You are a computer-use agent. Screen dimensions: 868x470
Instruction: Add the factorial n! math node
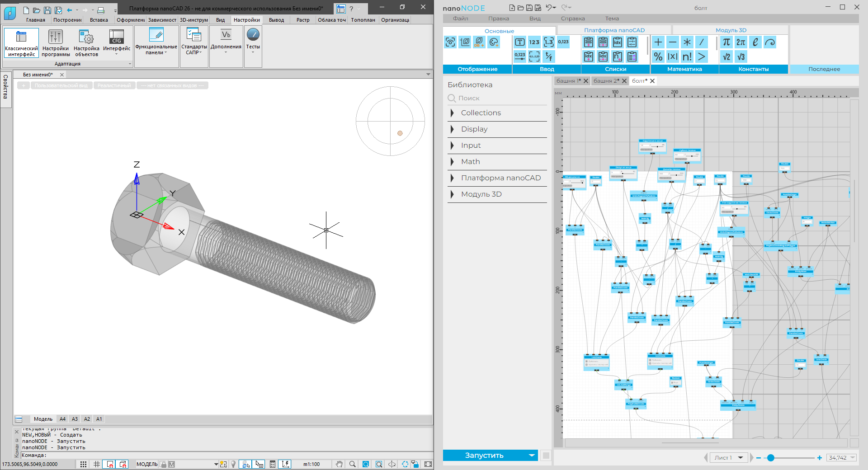pyautogui.click(x=687, y=56)
